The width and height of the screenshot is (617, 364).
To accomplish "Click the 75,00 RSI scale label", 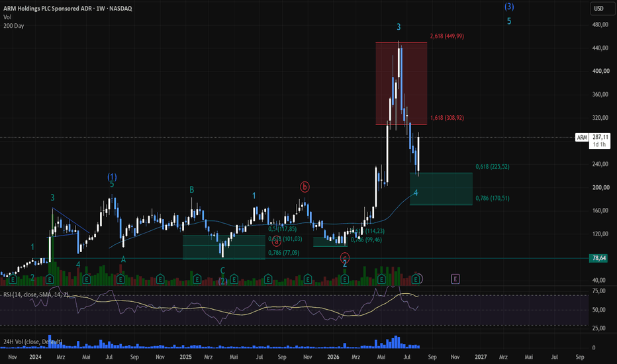I will 599,291.
